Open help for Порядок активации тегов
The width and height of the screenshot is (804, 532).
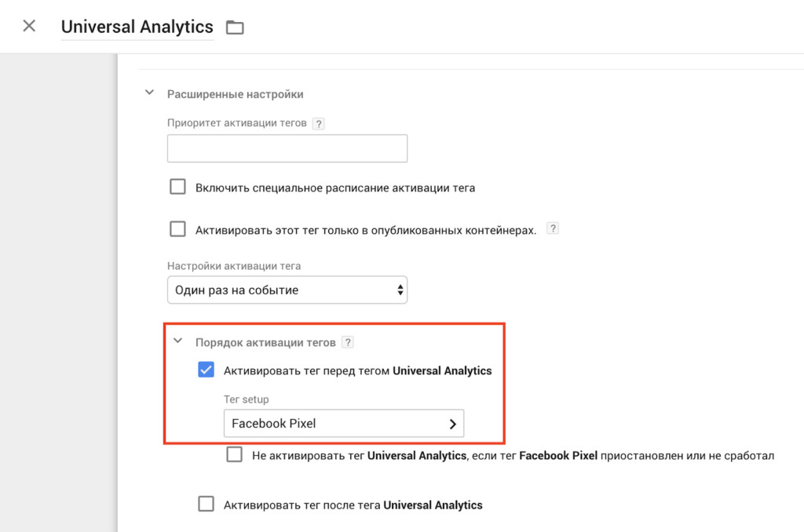[349, 342]
